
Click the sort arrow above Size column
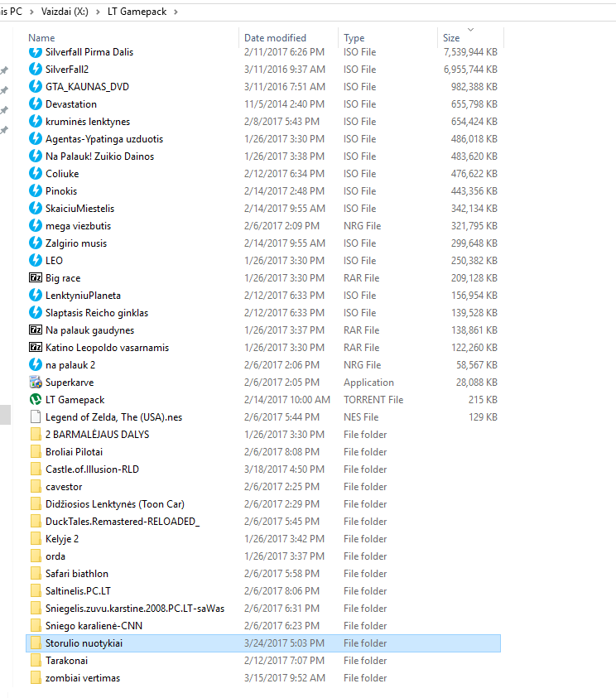(x=470, y=30)
